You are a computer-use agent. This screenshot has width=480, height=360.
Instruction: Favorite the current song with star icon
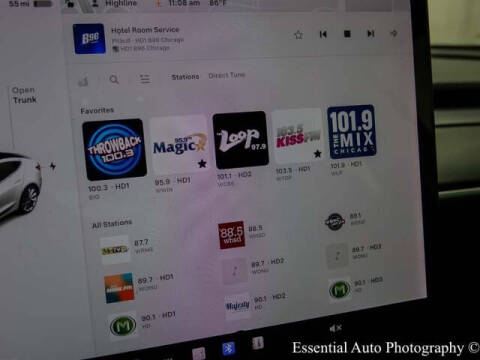298,35
